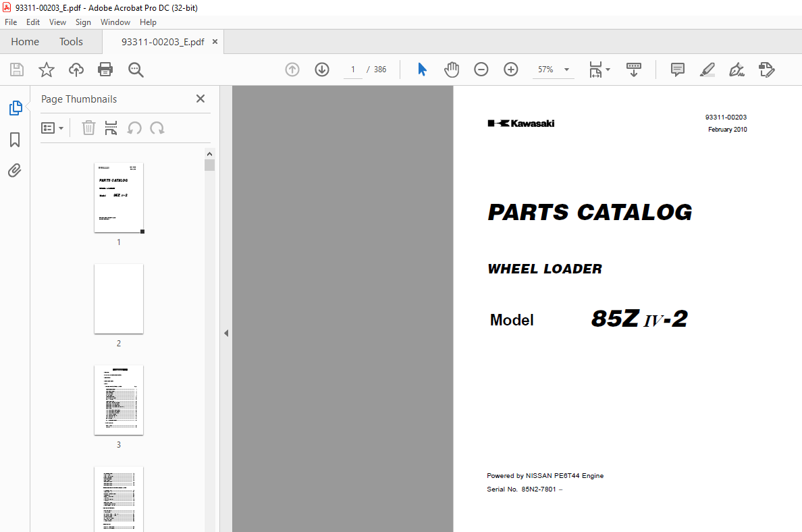Image resolution: width=802 pixels, height=532 pixels.
Task: Go to previous page arrow
Action: 292,70
